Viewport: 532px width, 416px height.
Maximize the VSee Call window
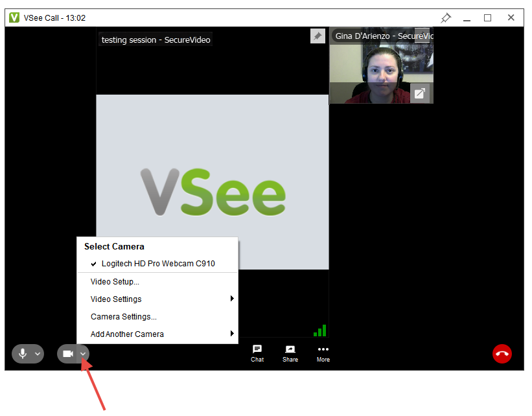pyautogui.click(x=487, y=17)
